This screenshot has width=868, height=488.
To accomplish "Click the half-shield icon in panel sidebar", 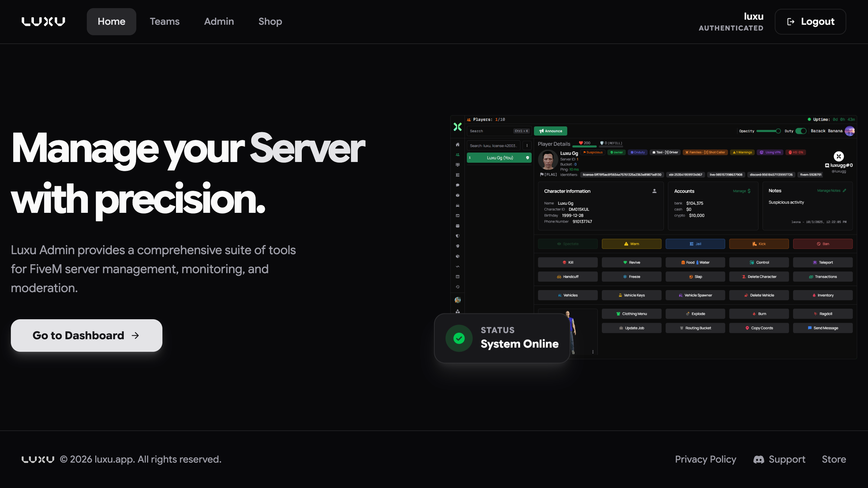I will 457,236.
